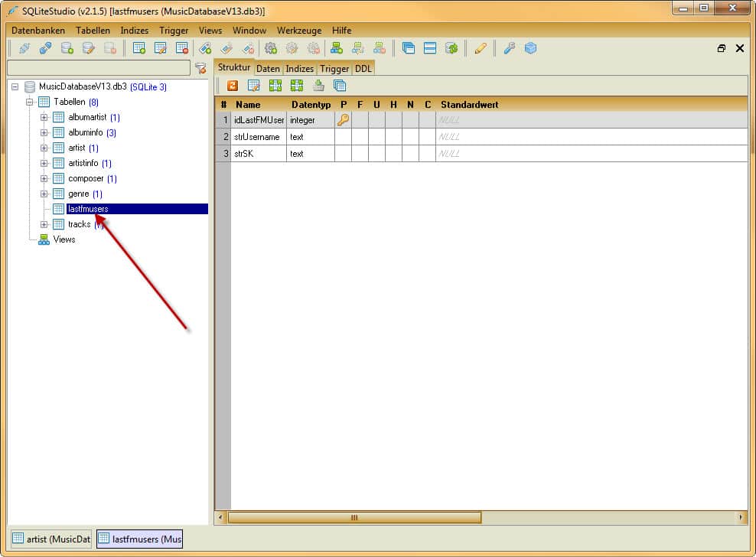Open settings via the wrench toolbar icon
Screen dimensions: 756x557
[509, 48]
